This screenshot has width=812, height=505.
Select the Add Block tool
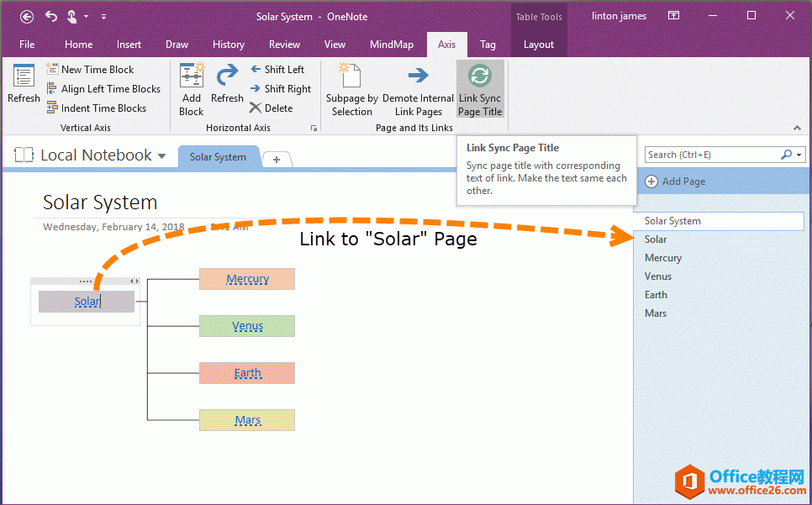(191, 87)
